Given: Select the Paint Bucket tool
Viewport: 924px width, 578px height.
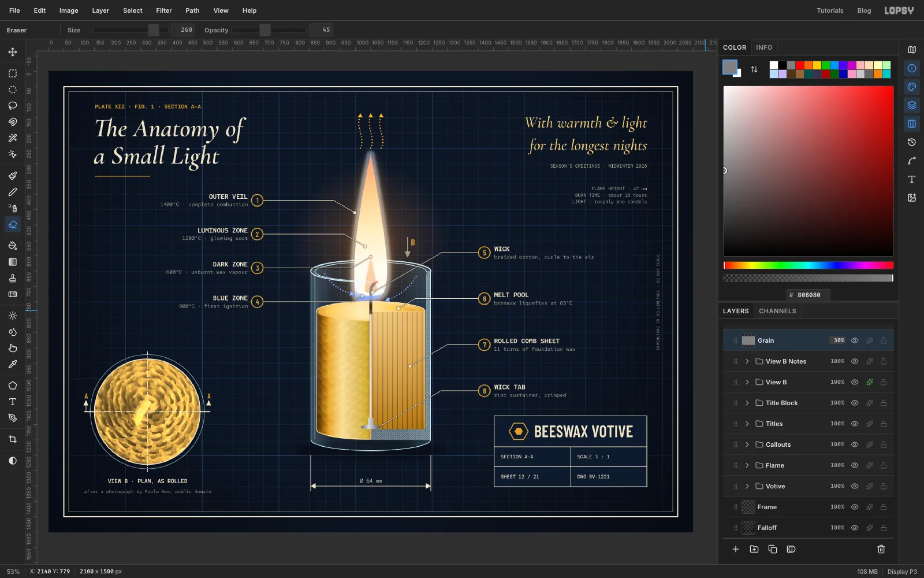Looking at the screenshot, I should [x=13, y=246].
